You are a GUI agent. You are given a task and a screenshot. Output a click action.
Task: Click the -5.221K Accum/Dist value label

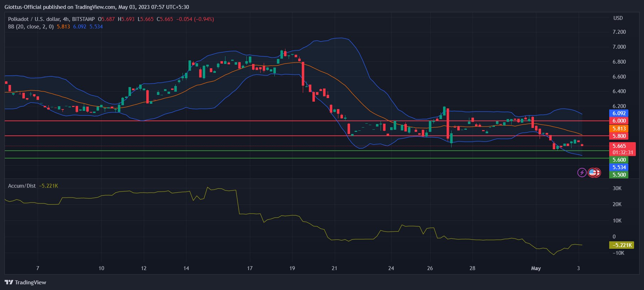coord(622,245)
